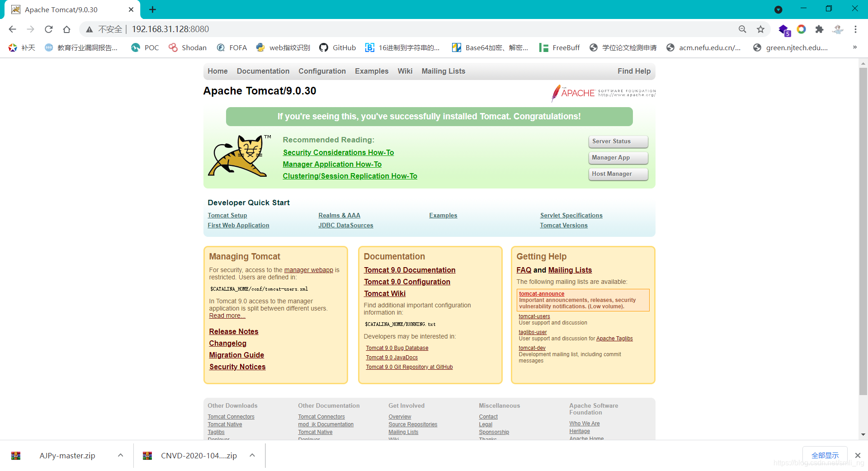The image size is (868, 471).
Task: Open the FOFA bookmark
Action: 232,47
